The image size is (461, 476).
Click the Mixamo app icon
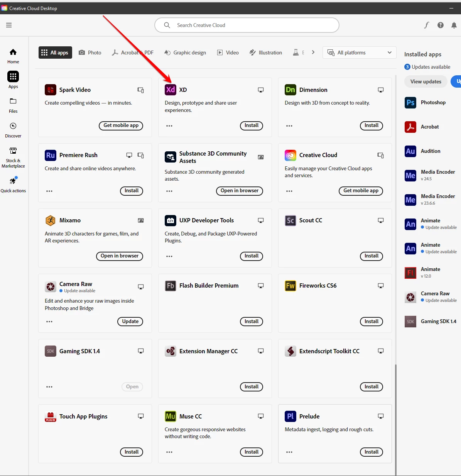click(51, 220)
